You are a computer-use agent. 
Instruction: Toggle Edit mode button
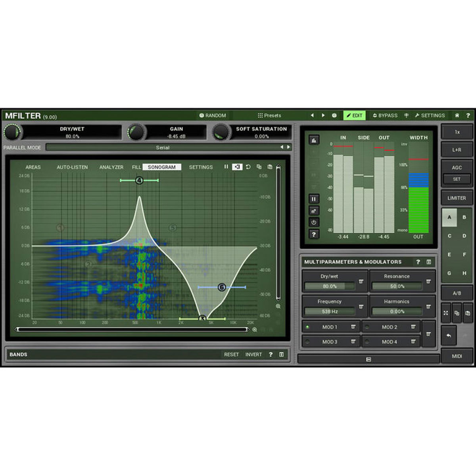pos(354,115)
